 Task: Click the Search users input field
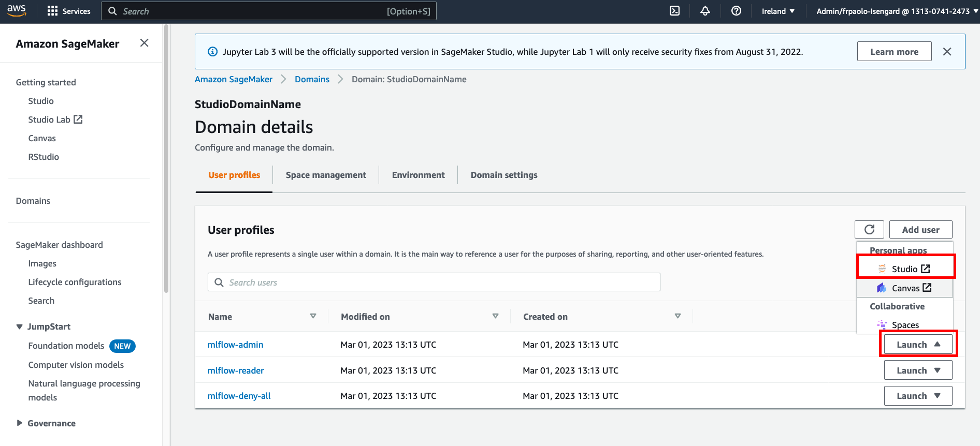(434, 283)
